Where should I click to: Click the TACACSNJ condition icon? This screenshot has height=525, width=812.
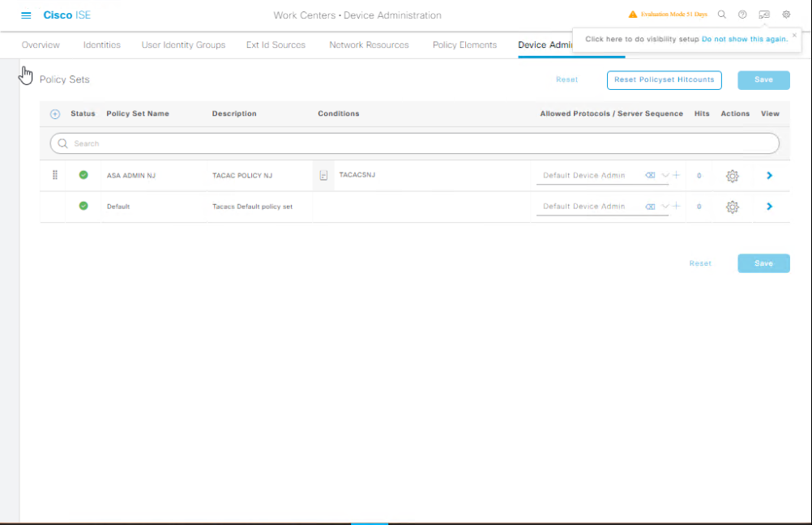click(323, 175)
